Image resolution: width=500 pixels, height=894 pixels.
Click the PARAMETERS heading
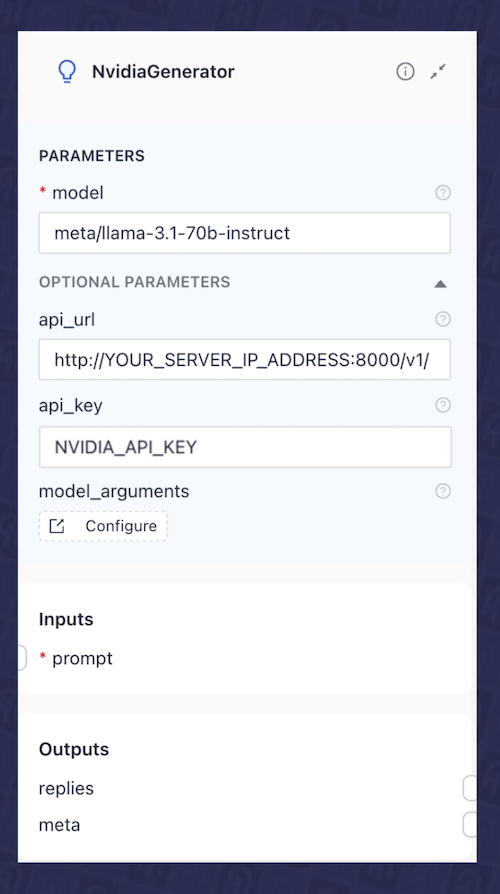pyautogui.click(x=92, y=156)
